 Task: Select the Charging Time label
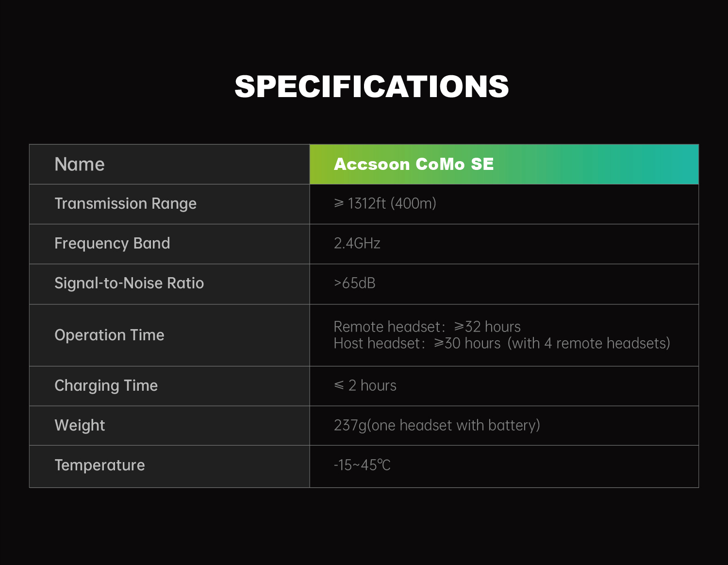click(106, 385)
